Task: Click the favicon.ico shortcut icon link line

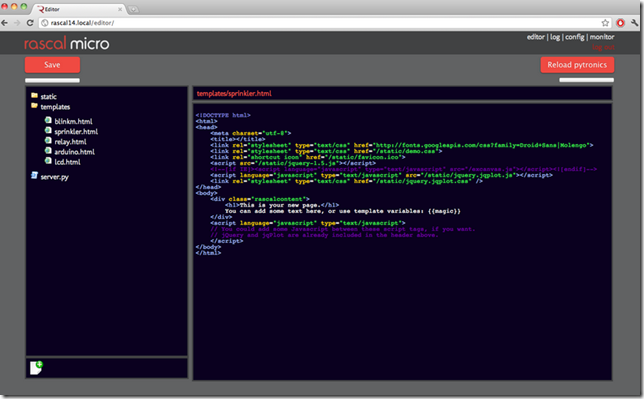Action: 308,157
